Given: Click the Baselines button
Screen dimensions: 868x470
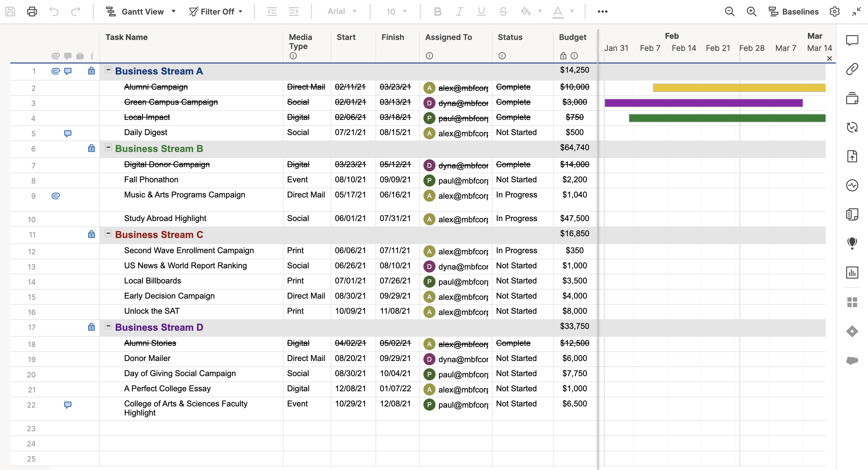Looking at the screenshot, I should click(x=793, y=12).
